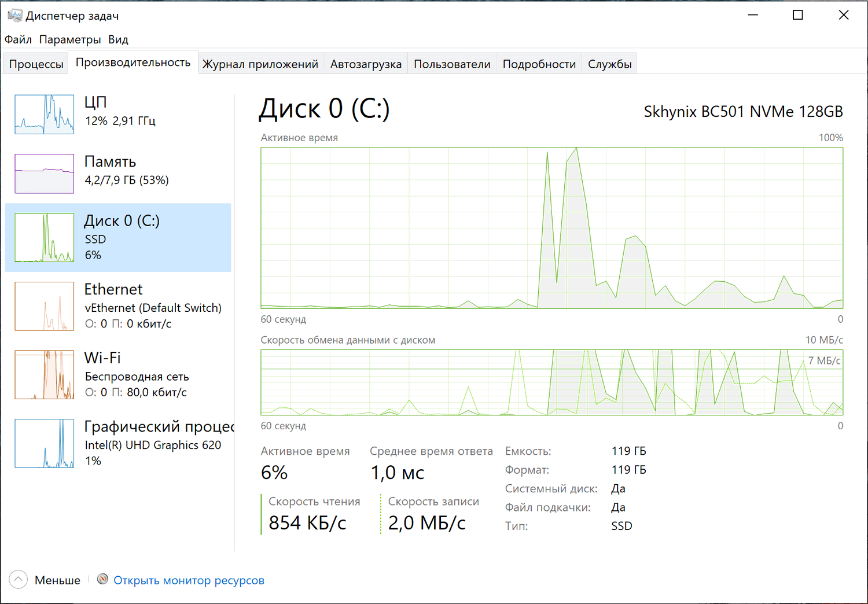Click the Task Manager icon in the title bar
868x604 pixels.
pos(14,15)
